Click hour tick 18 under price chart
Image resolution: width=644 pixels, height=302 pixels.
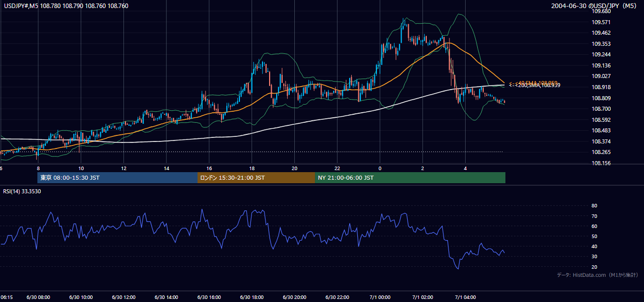point(252,168)
